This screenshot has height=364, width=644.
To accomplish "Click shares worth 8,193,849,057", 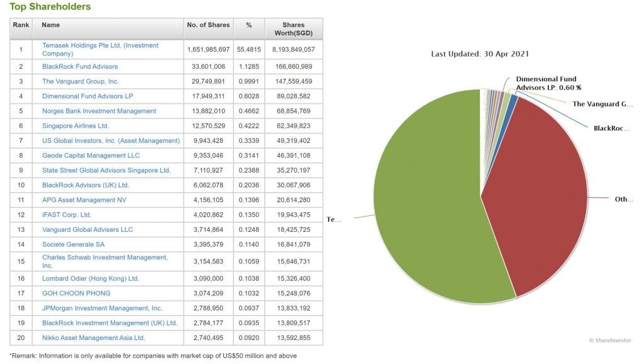I will [293, 49].
